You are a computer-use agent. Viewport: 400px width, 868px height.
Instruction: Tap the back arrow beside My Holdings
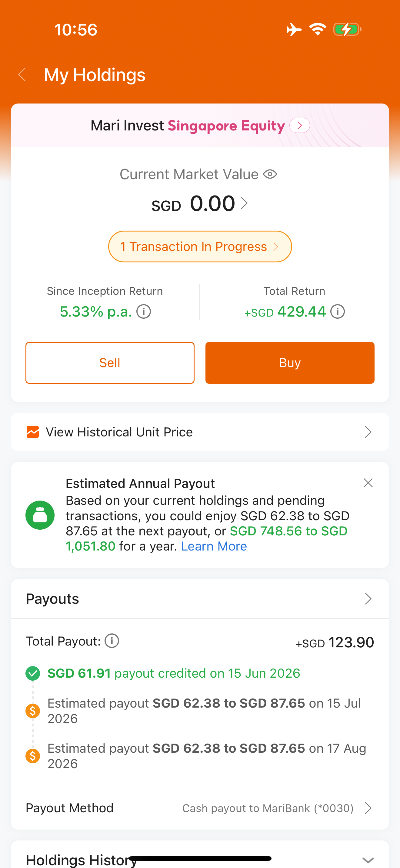point(22,74)
